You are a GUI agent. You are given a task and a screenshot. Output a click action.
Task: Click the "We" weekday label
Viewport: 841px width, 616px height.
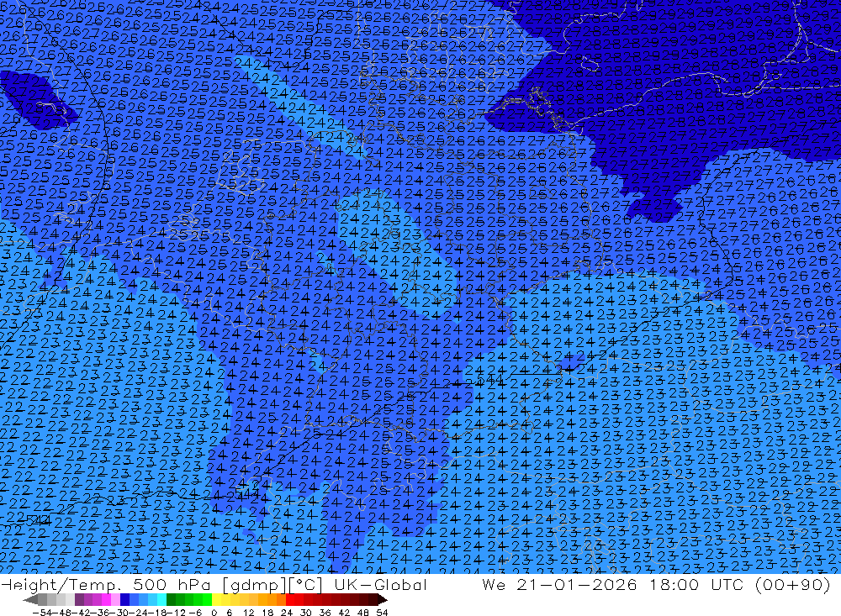(x=494, y=584)
